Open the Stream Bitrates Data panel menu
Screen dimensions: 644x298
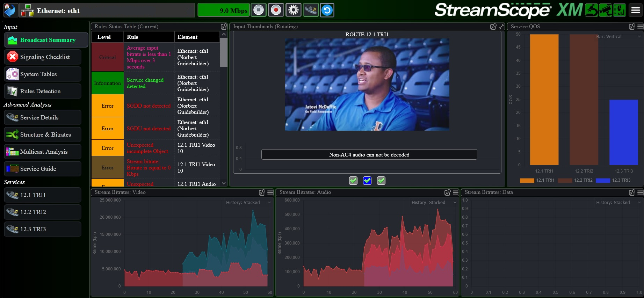[640, 192]
